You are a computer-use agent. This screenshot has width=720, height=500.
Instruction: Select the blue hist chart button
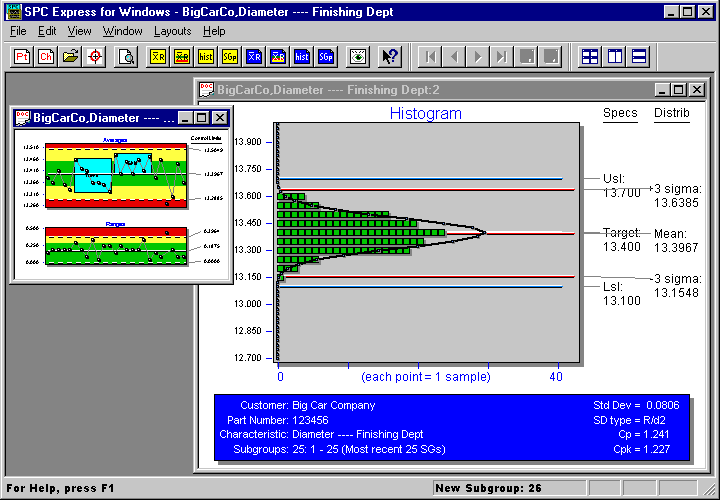302,56
